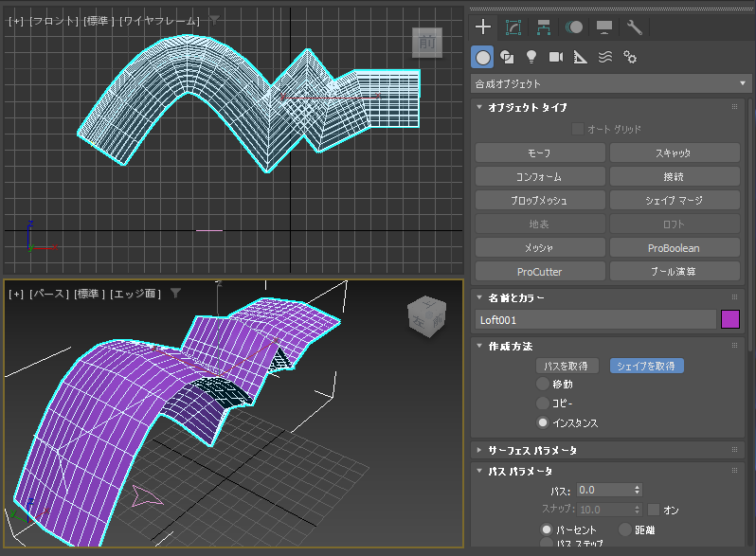756x556 pixels.
Task: Open perspective viewport 標準 shading menu
Action: click(89, 294)
